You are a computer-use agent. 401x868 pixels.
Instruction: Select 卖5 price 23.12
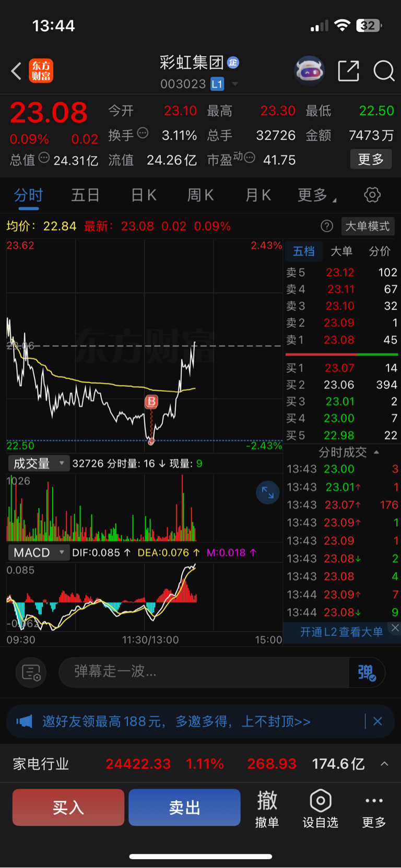click(x=340, y=272)
